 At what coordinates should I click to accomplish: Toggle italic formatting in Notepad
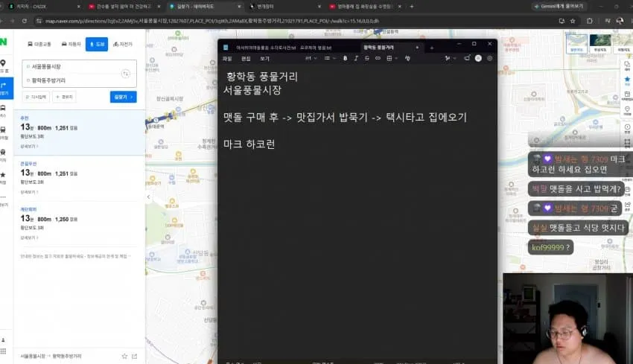[356, 58]
